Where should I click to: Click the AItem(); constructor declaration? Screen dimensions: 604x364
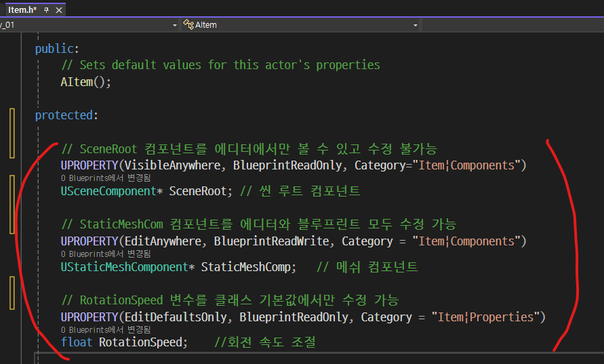86,81
